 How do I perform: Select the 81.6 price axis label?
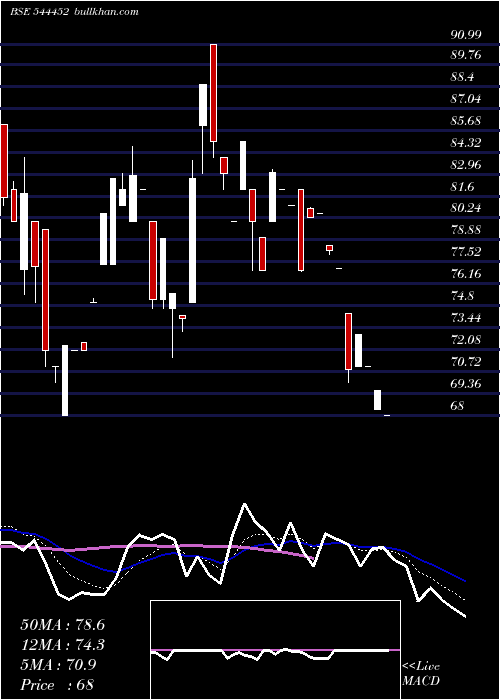click(x=462, y=187)
